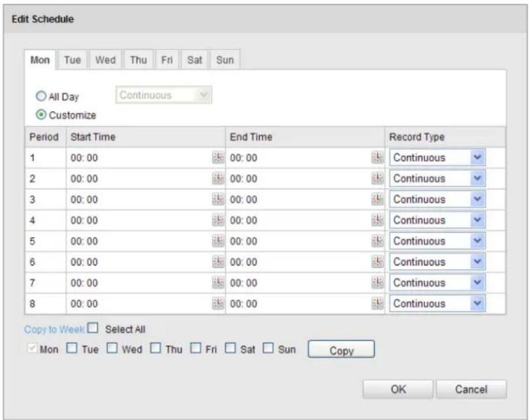
Task: Open the All Day record type dropdown
Action: pyautogui.click(x=163, y=95)
